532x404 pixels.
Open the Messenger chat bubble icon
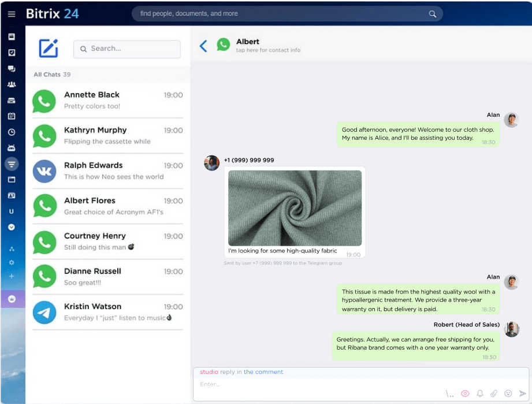pyautogui.click(x=12, y=69)
